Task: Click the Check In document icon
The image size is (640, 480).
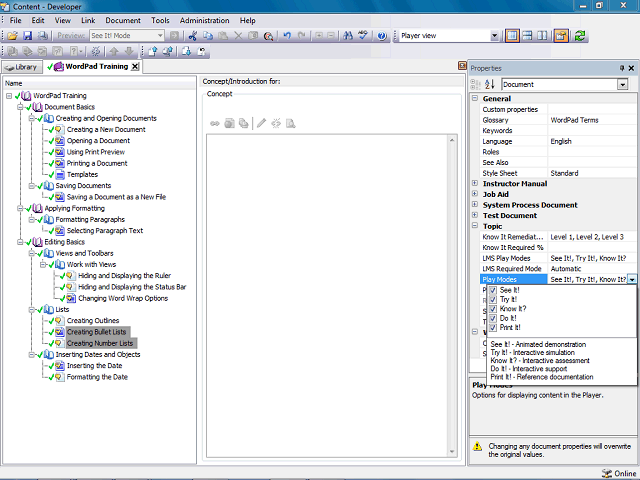Action: (153, 51)
